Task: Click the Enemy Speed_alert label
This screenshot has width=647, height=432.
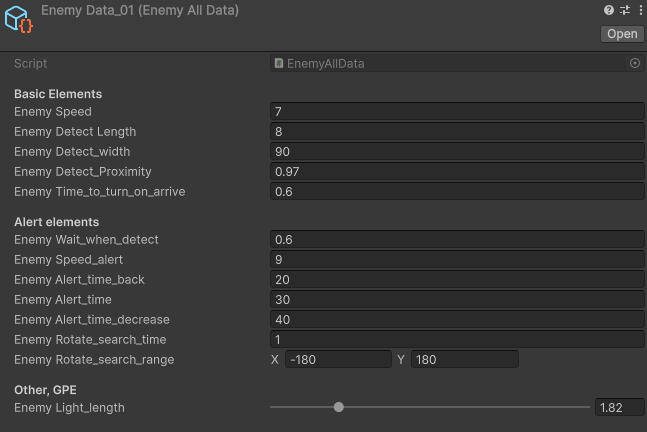Action: tap(68, 260)
